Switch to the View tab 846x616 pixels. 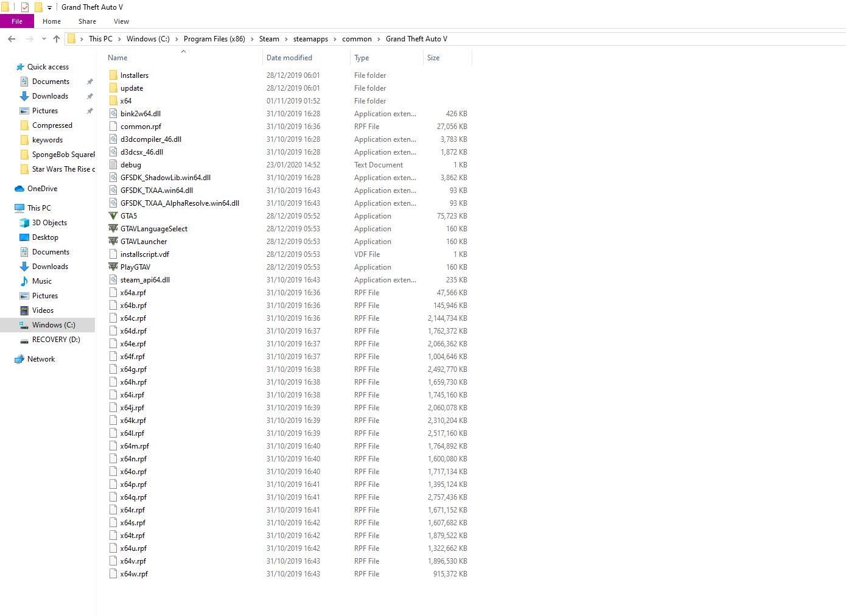point(121,21)
